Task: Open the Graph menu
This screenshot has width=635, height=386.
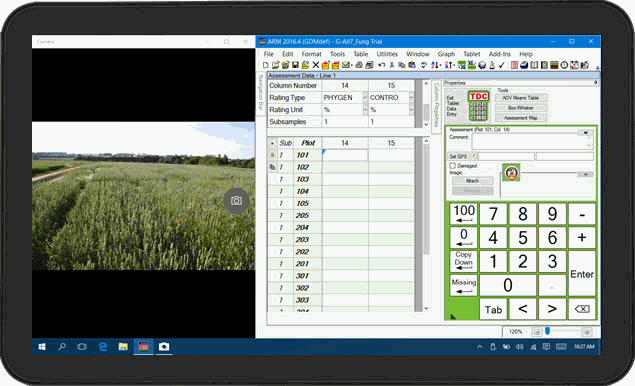Action: [446, 54]
